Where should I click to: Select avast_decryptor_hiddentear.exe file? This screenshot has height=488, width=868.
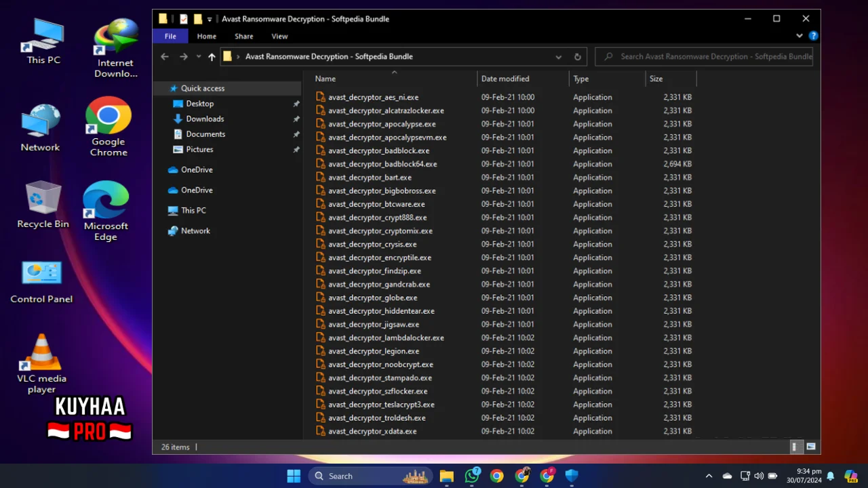coord(381,311)
